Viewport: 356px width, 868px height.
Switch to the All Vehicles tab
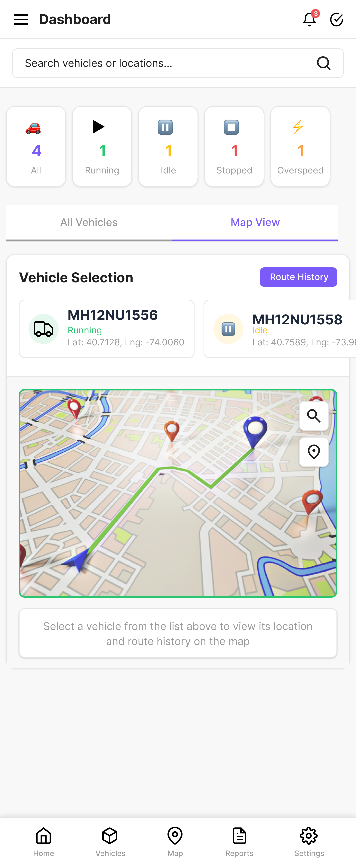coord(88,222)
